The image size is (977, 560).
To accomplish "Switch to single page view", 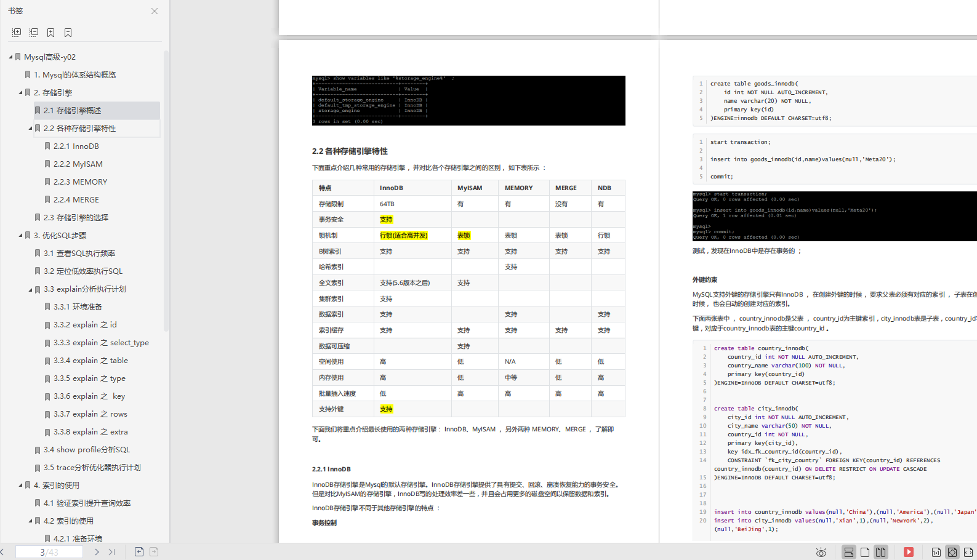I will [x=865, y=552].
